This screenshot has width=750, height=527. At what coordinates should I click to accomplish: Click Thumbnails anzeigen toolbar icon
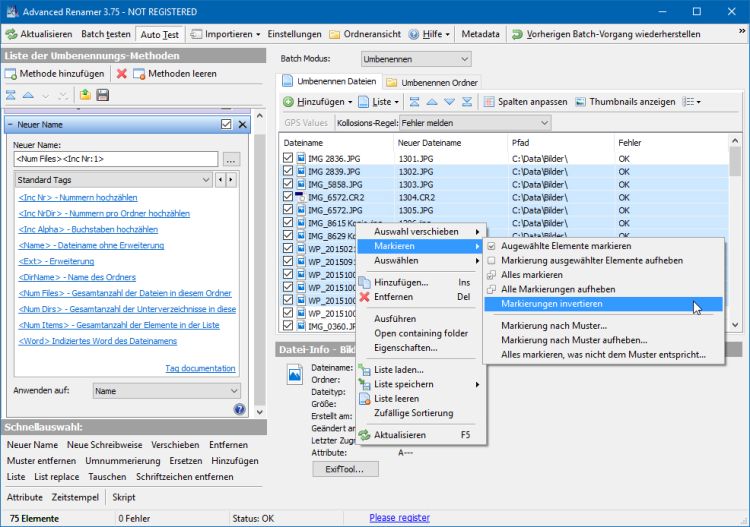coord(581,102)
